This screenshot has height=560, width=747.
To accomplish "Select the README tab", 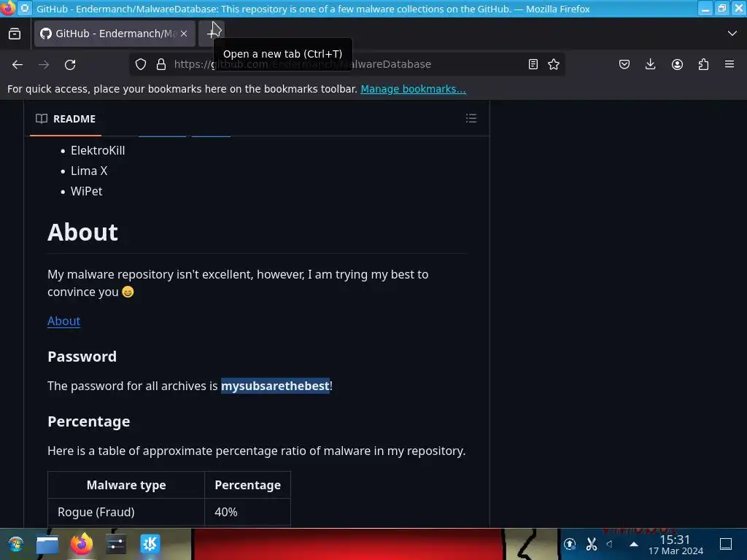I will click(x=66, y=119).
